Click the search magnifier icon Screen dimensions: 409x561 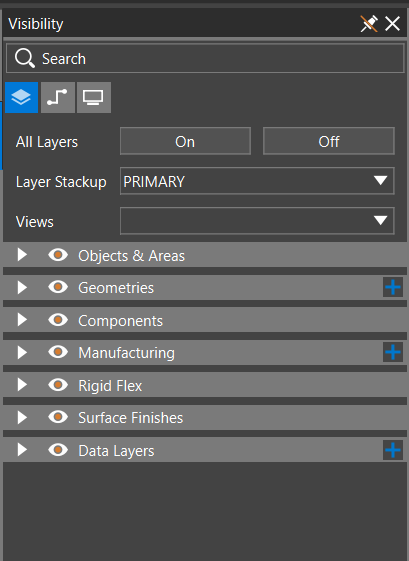pyautogui.click(x=25, y=58)
